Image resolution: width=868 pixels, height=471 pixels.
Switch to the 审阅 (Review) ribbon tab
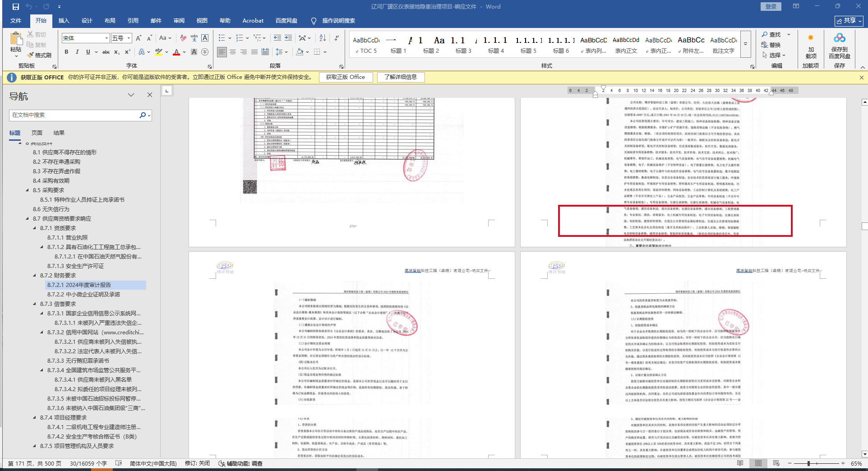coord(179,21)
